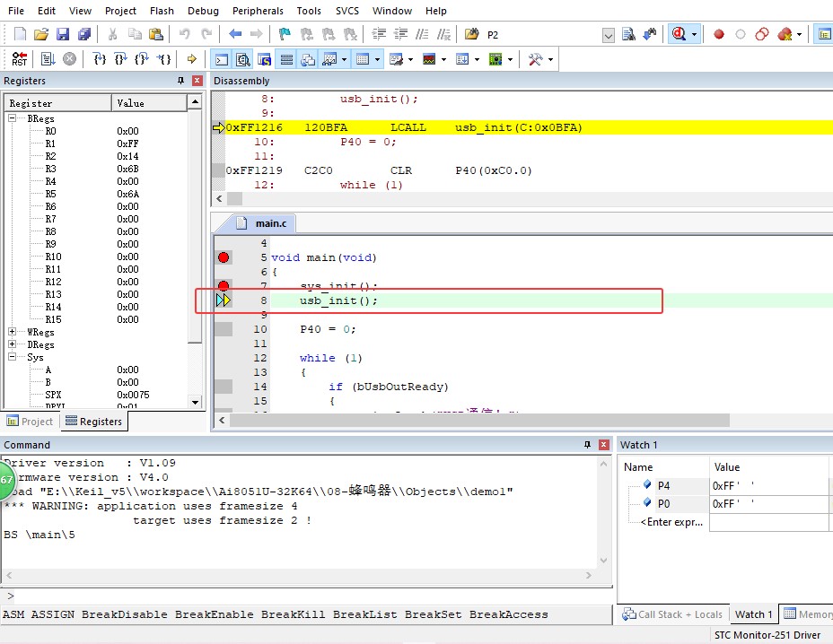Close the Registers panel

point(197,81)
